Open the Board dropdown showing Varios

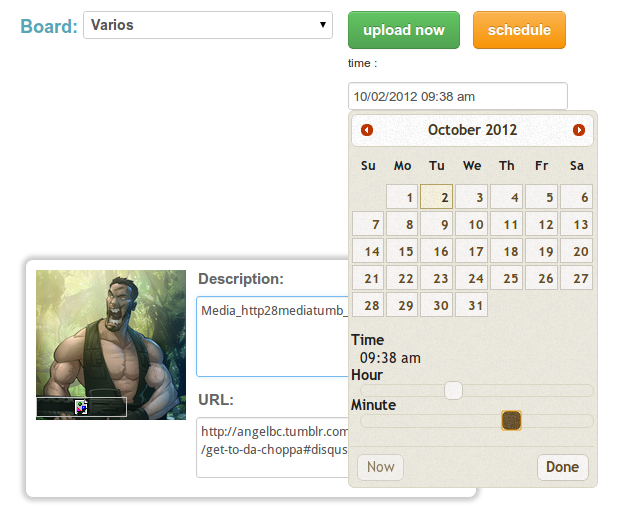point(208,25)
